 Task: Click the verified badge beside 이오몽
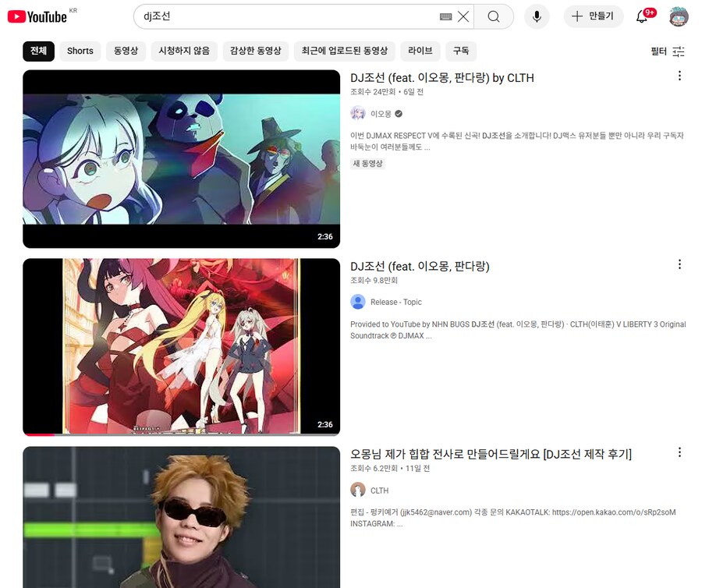coord(399,114)
